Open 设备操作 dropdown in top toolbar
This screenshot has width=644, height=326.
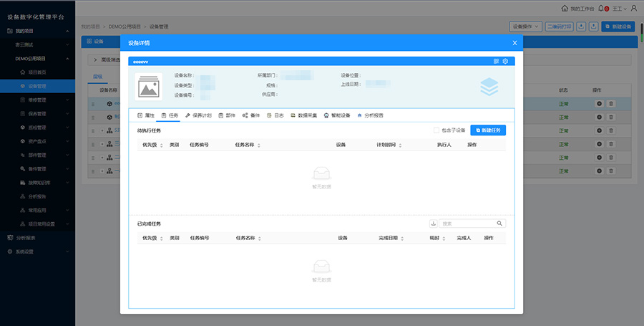(525, 27)
